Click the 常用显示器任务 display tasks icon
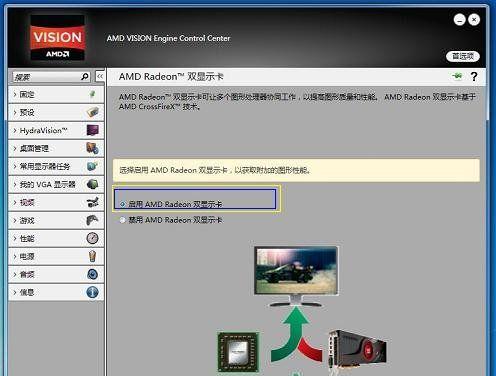Image resolution: width=496 pixels, height=376 pixels. pos(92,166)
